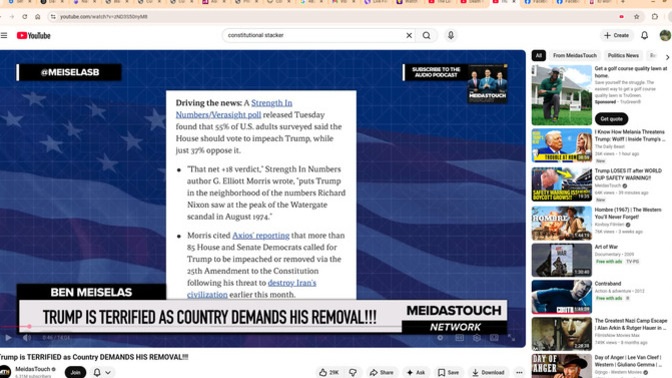Viewport: 672px width, 378px height.
Task: Open the YouTube hamburger guide menu
Action: point(4,36)
